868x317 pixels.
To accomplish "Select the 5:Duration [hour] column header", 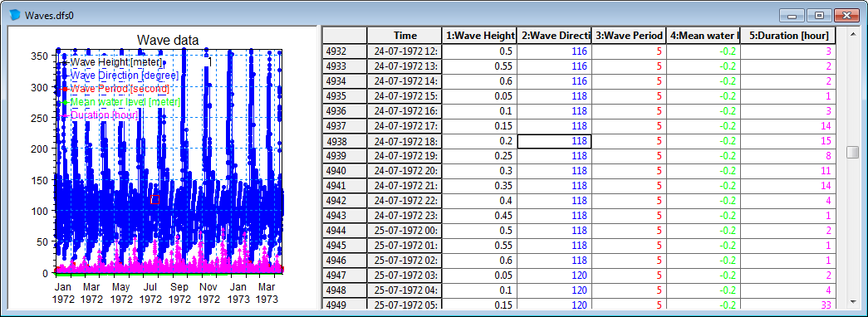I will [787, 36].
